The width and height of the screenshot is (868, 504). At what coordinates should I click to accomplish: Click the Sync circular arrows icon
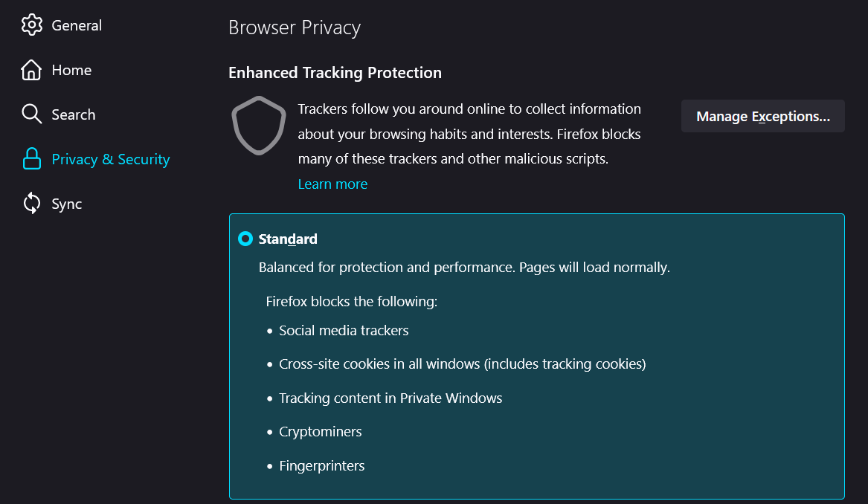point(32,203)
